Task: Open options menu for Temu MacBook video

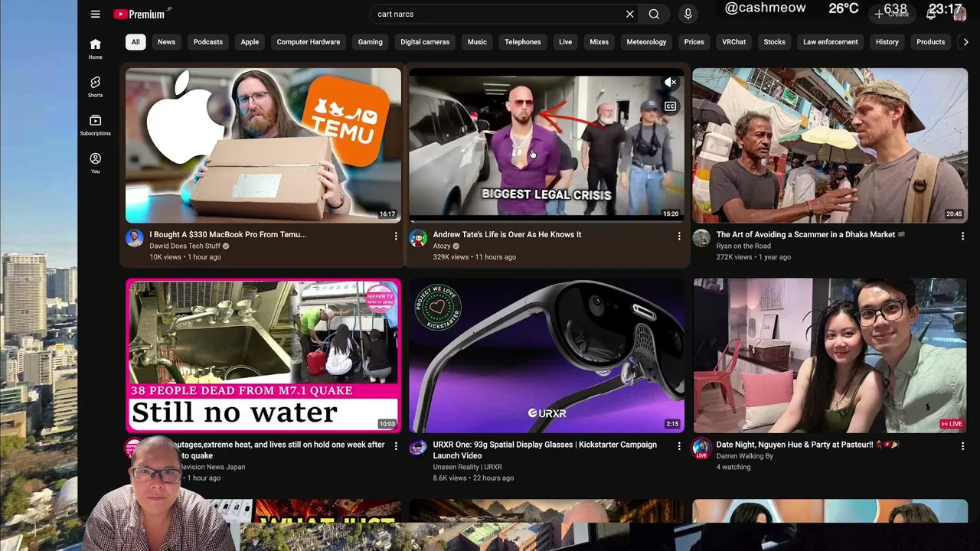Action: pos(396,236)
